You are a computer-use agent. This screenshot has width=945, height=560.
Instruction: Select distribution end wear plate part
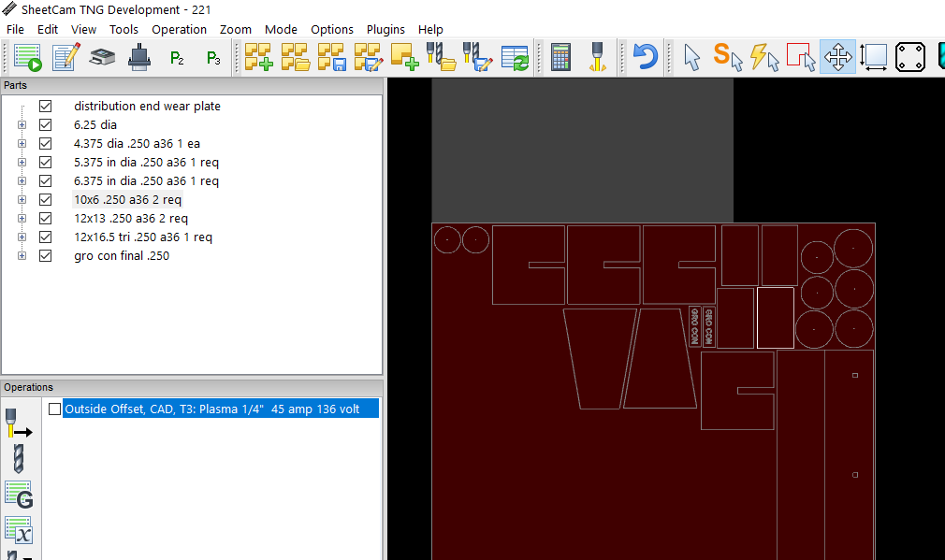[147, 107]
